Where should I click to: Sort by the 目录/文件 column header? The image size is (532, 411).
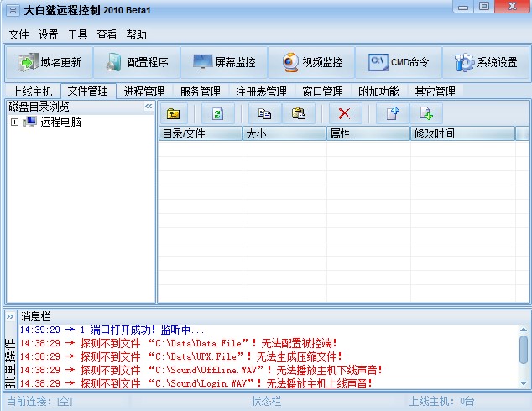(201, 133)
